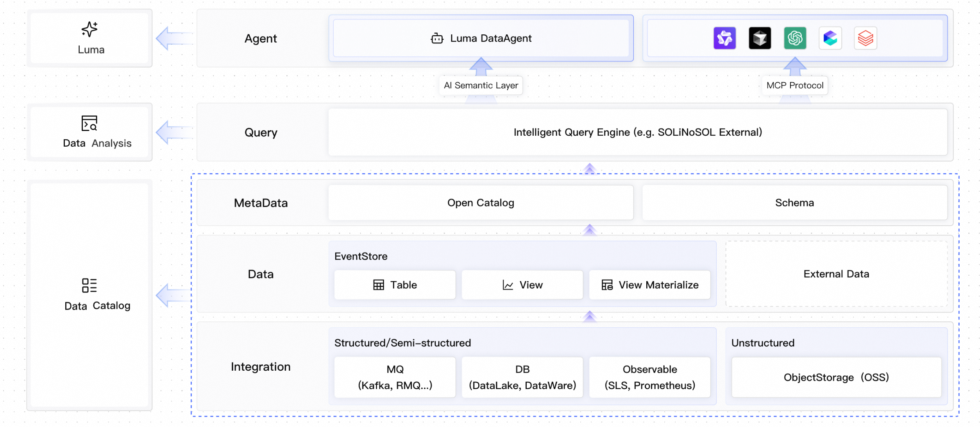Click the green ChatGPT logo icon
Image resolution: width=980 pixels, height=427 pixels.
795,38
